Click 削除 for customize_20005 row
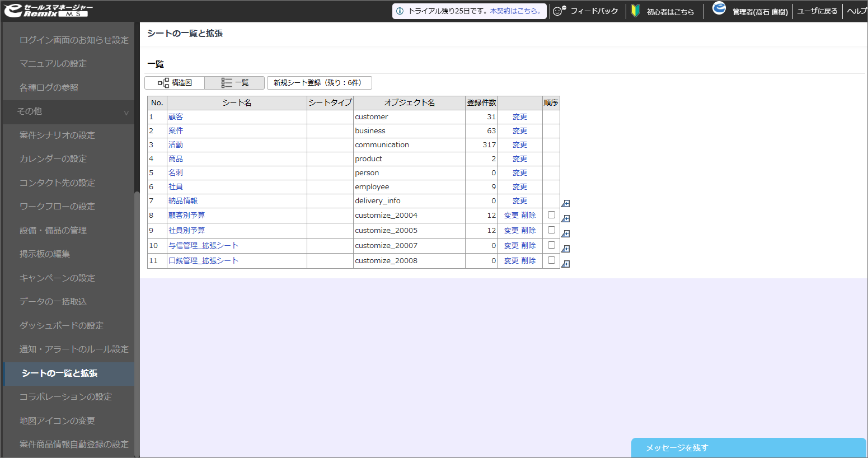Screen dimensions: 868x458 click(x=529, y=231)
